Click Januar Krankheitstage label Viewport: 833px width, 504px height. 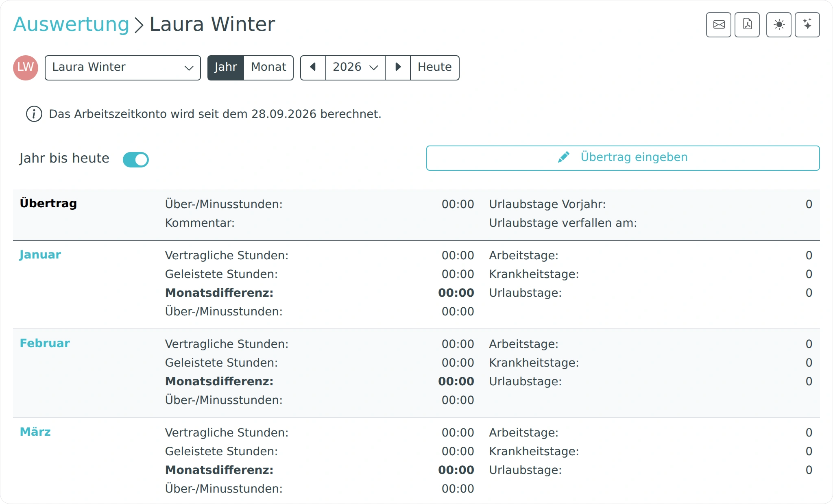click(534, 274)
